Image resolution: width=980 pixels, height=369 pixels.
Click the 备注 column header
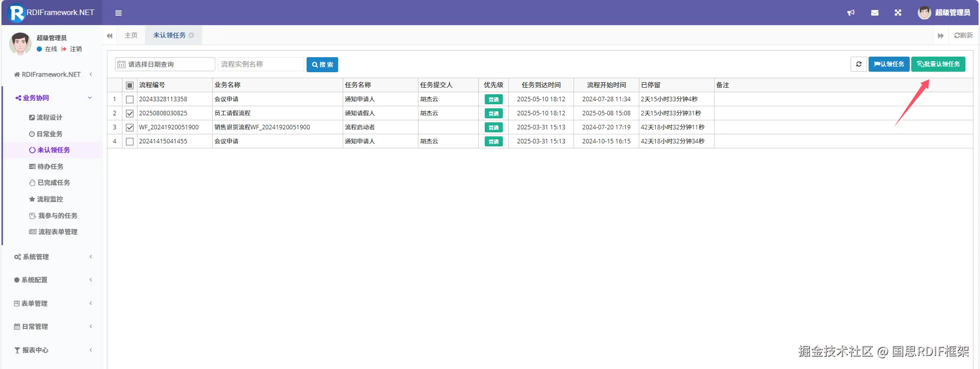click(843, 85)
